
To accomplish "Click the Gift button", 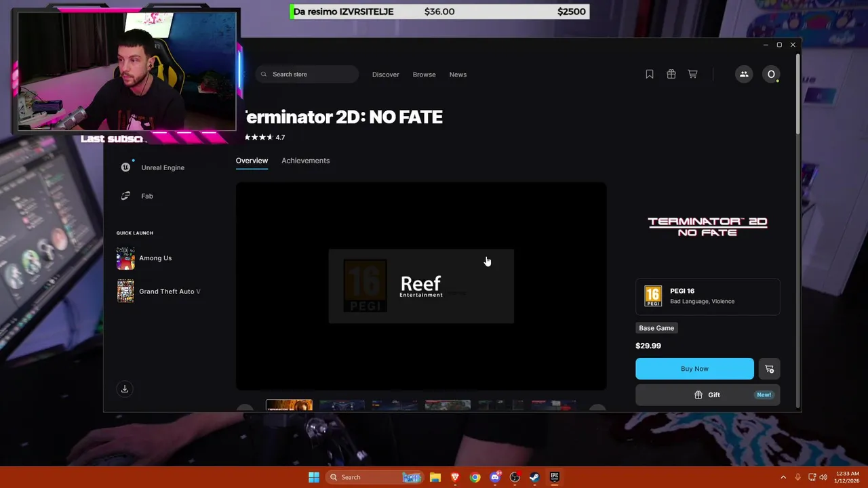I will (707, 395).
